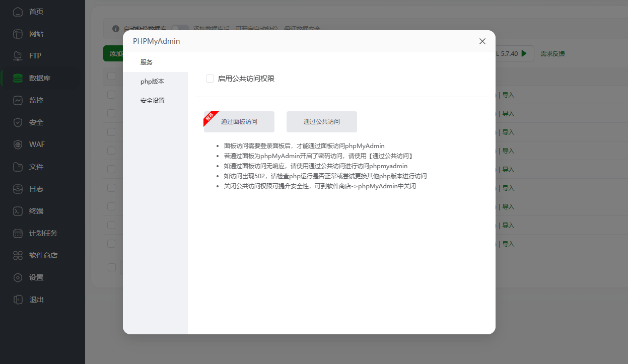Switch to the 服务 tab

[x=155, y=62]
